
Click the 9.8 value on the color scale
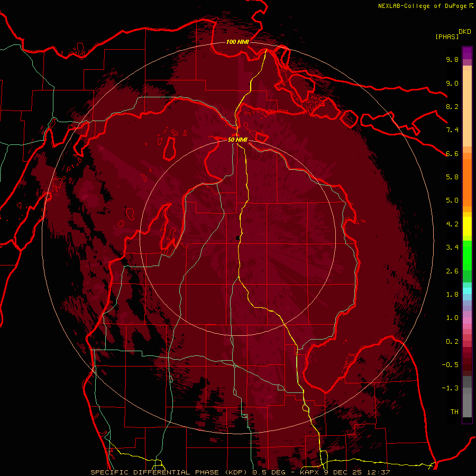click(x=452, y=59)
